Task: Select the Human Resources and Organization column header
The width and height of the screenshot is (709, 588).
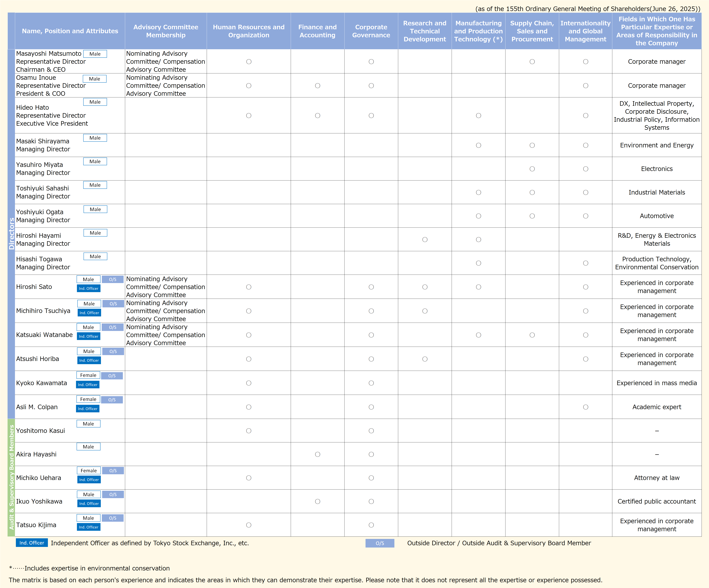Action: click(248, 31)
